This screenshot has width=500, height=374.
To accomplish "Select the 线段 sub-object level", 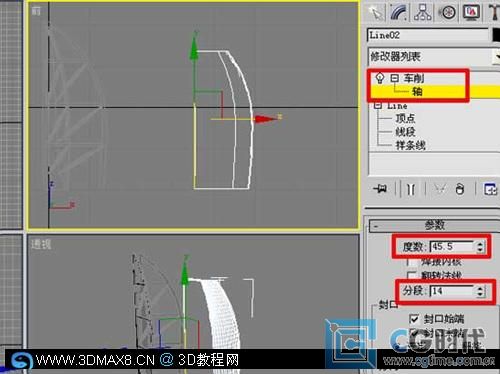I will pos(405,132).
